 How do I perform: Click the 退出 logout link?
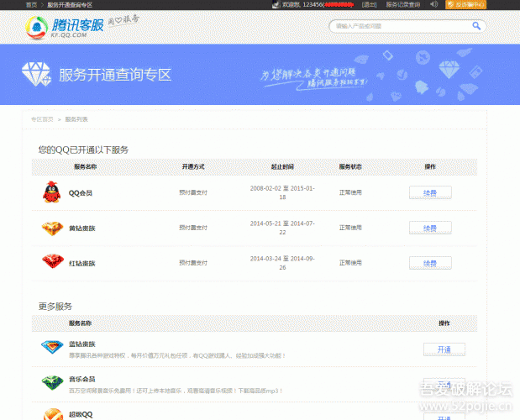point(369,5)
